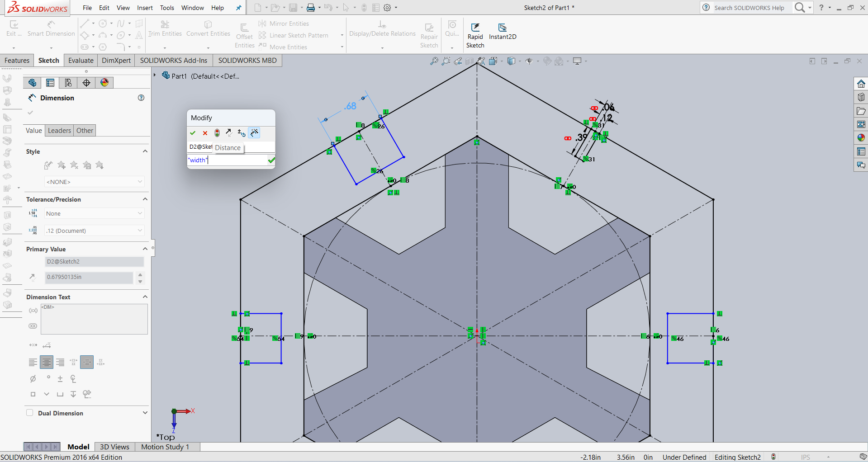Open the DimXpertManager tab
Image resolution: width=868 pixels, height=462 pixels.
[86, 83]
